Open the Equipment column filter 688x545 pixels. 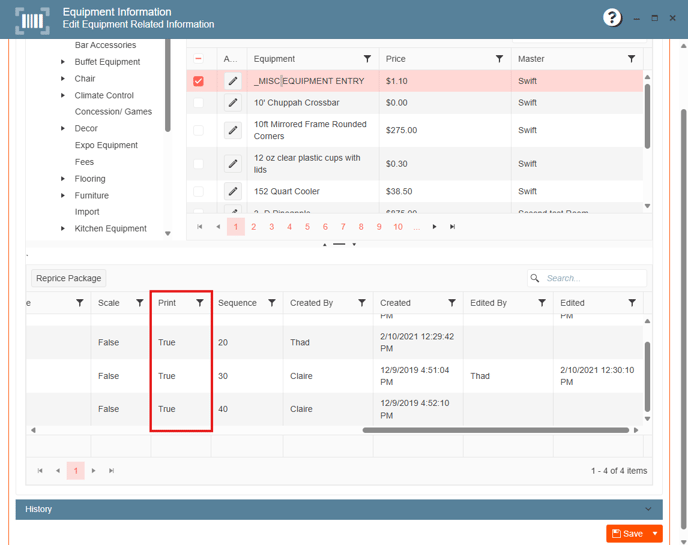point(367,59)
